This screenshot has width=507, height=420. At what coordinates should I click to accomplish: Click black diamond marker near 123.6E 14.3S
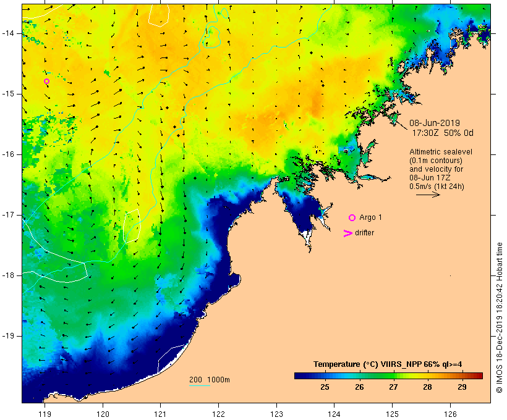pos(312,52)
